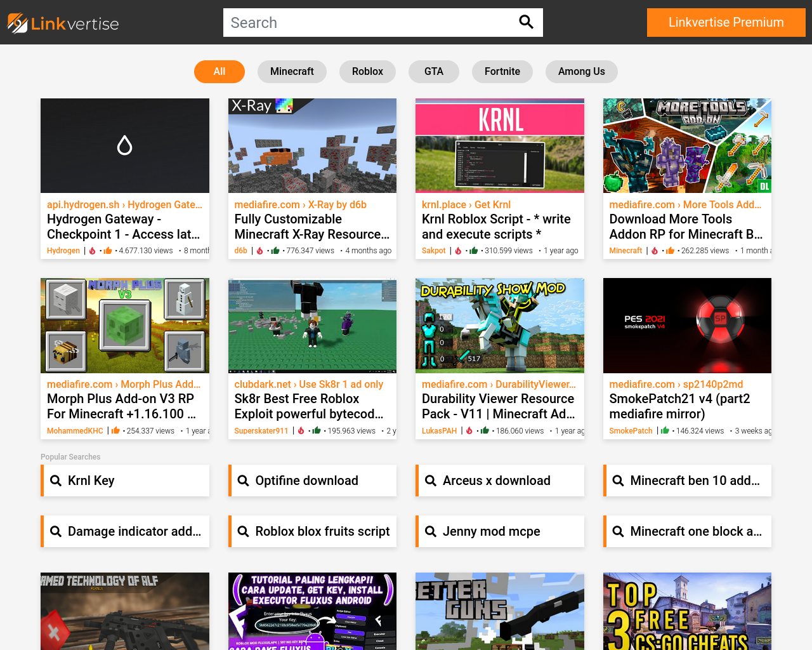Viewport: 812px width, 650px height.
Task: Click the search icon beside Jenny mod mcpe
Action: click(431, 531)
